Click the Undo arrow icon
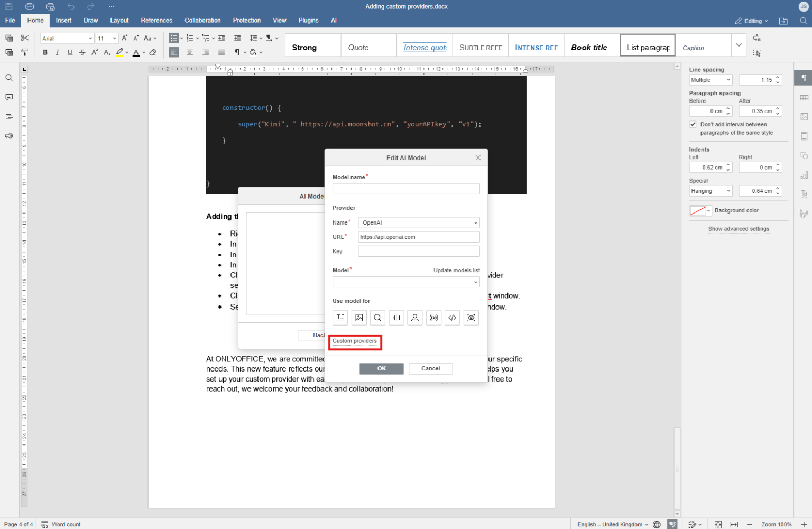The width and height of the screenshot is (812, 529). click(71, 6)
